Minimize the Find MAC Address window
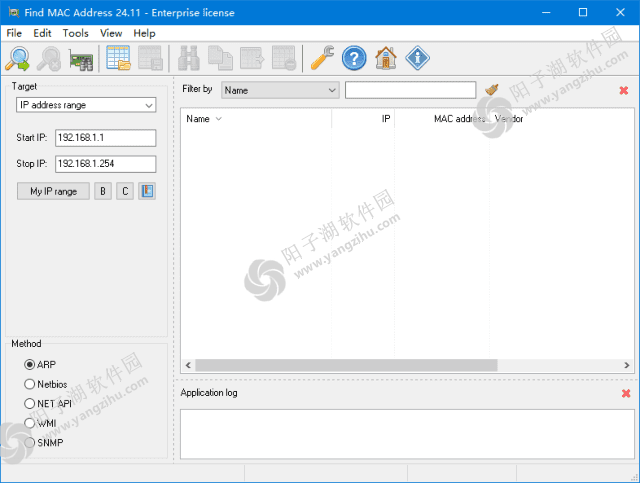The width and height of the screenshot is (640, 483). [x=546, y=12]
